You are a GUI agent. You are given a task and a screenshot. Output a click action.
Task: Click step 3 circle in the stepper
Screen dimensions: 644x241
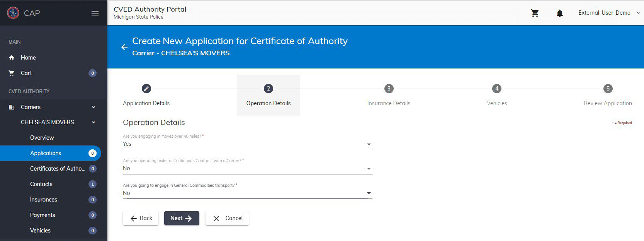point(389,89)
